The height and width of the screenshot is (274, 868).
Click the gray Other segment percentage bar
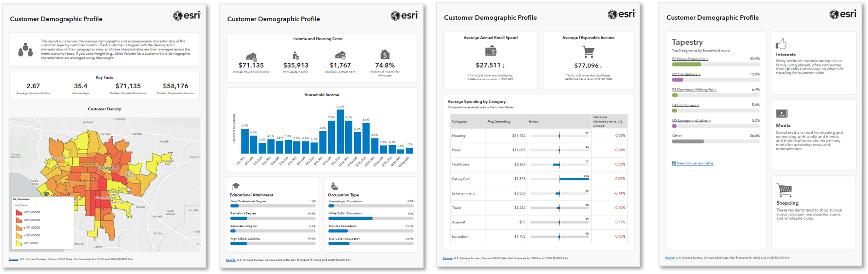coord(688,141)
